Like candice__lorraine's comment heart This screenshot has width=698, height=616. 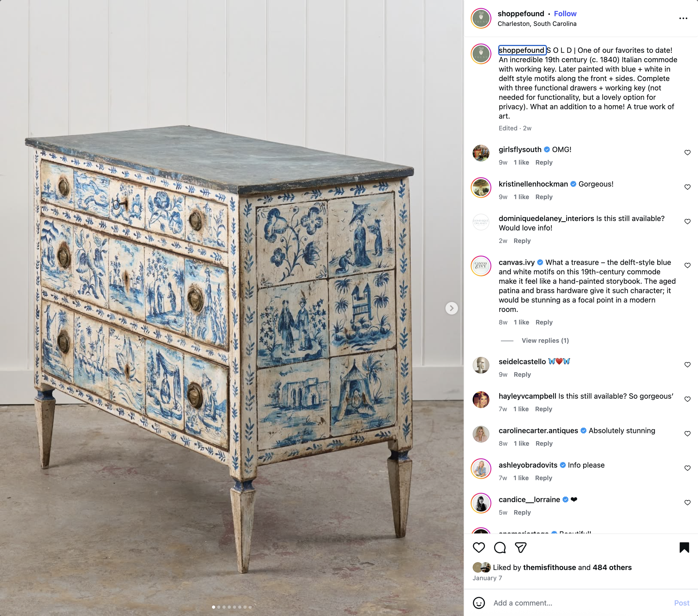[687, 502]
